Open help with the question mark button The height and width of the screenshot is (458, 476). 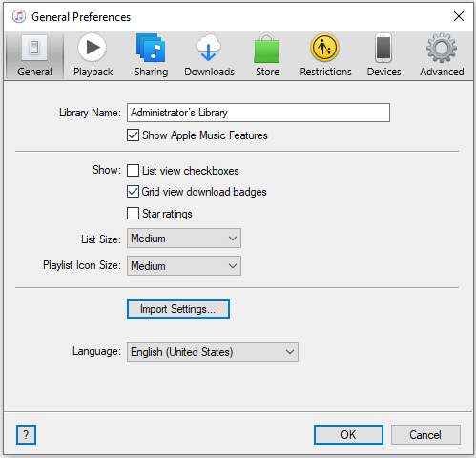pyautogui.click(x=26, y=434)
